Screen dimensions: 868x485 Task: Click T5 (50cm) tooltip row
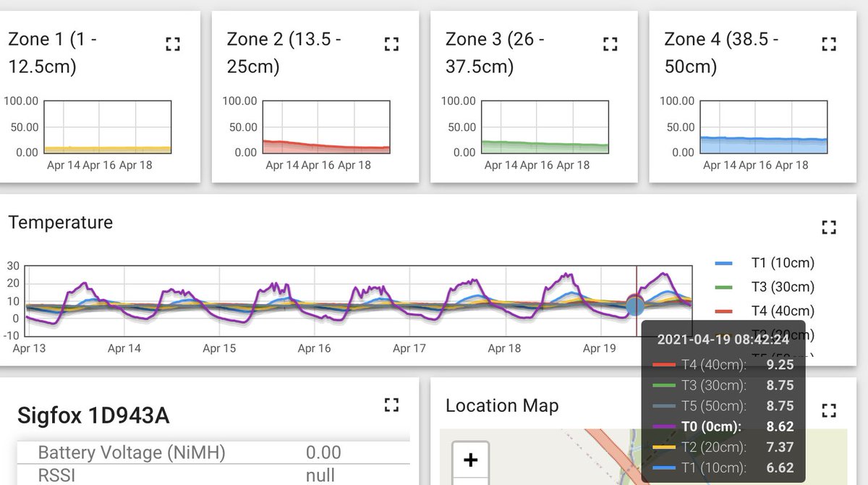723,406
